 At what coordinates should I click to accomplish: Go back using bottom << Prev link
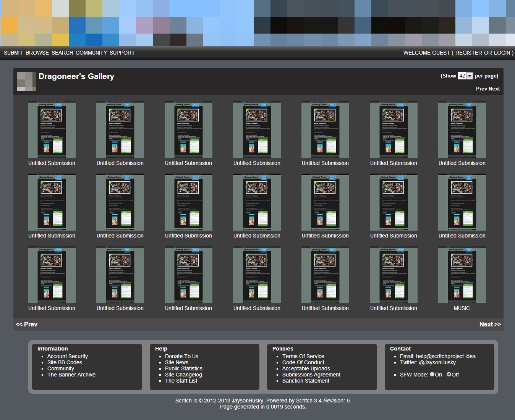tap(27, 324)
